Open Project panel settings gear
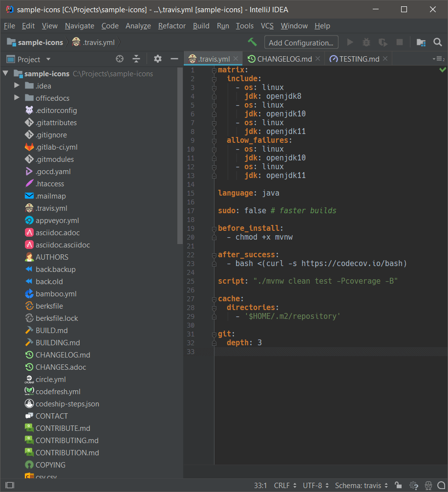This screenshot has height=492, width=448. (x=157, y=59)
